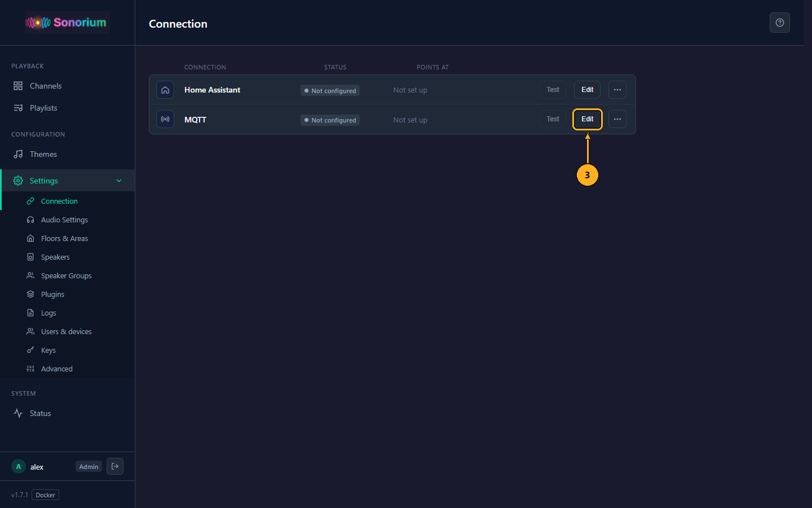812x508 pixels.
Task: Click MQTT 'Not configured' status badge
Action: (x=330, y=120)
